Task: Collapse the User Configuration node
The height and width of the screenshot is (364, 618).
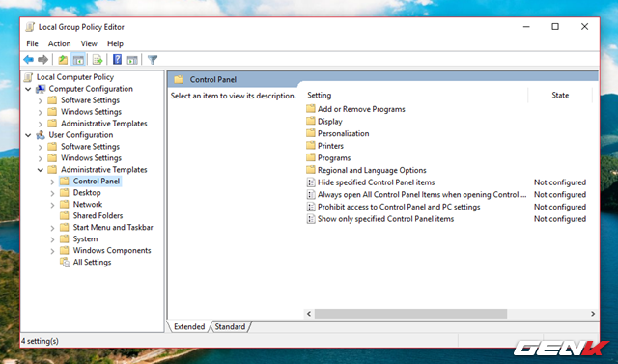Action: coord(28,135)
